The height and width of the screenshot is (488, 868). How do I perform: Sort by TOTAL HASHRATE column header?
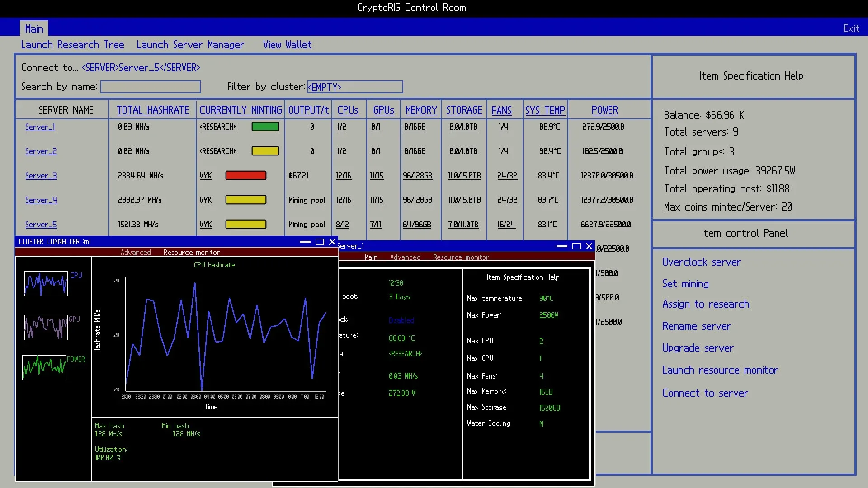coord(153,110)
